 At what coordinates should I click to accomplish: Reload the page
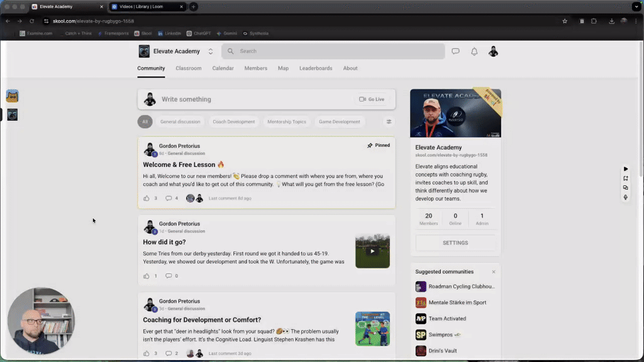click(31, 21)
